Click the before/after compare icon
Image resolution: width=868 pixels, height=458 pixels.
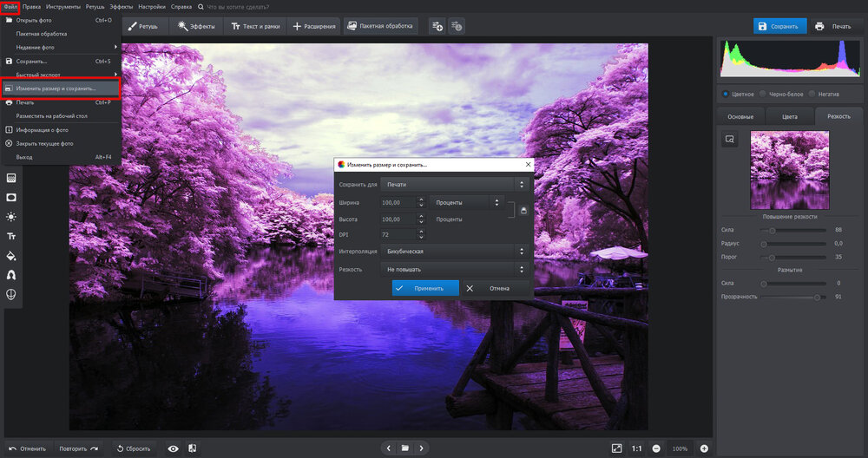tap(192, 448)
